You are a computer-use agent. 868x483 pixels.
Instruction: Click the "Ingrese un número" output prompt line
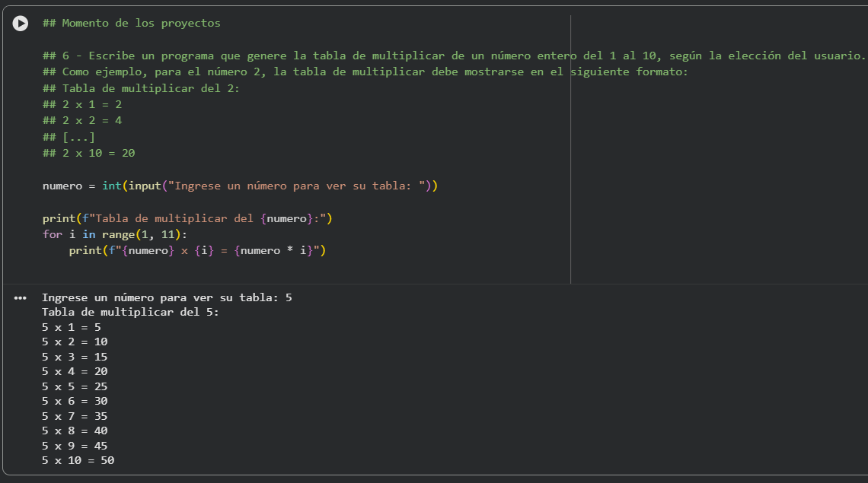click(167, 297)
